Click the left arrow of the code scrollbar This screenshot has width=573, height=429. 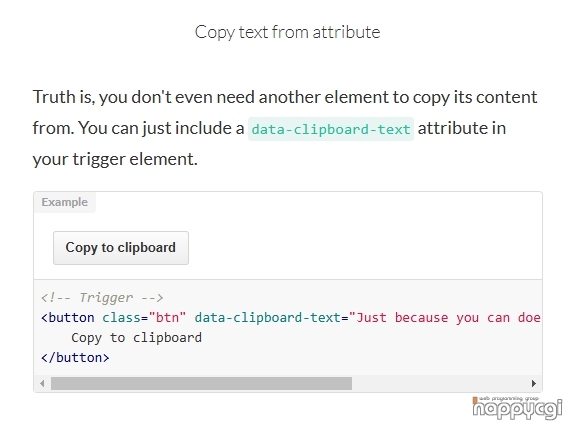pos(42,383)
